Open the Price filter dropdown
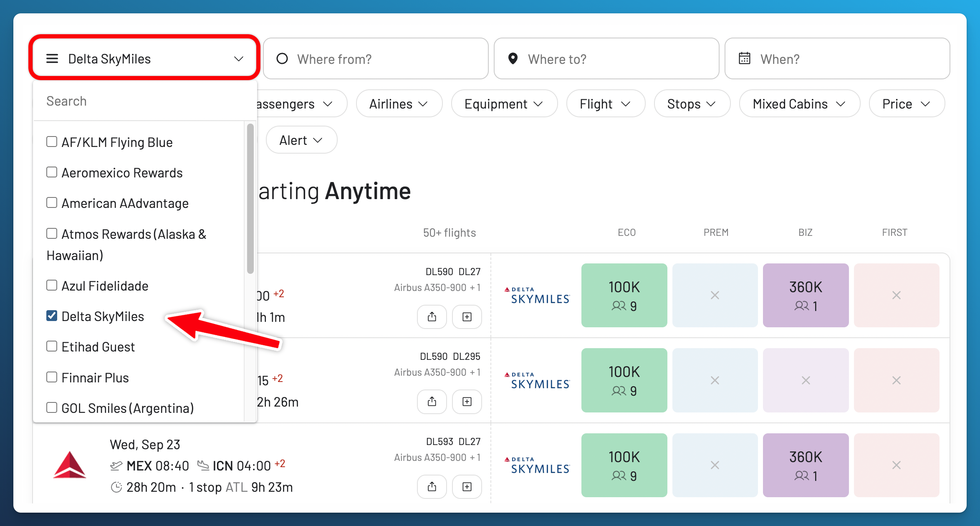Viewport: 980px width, 526px height. coord(907,104)
